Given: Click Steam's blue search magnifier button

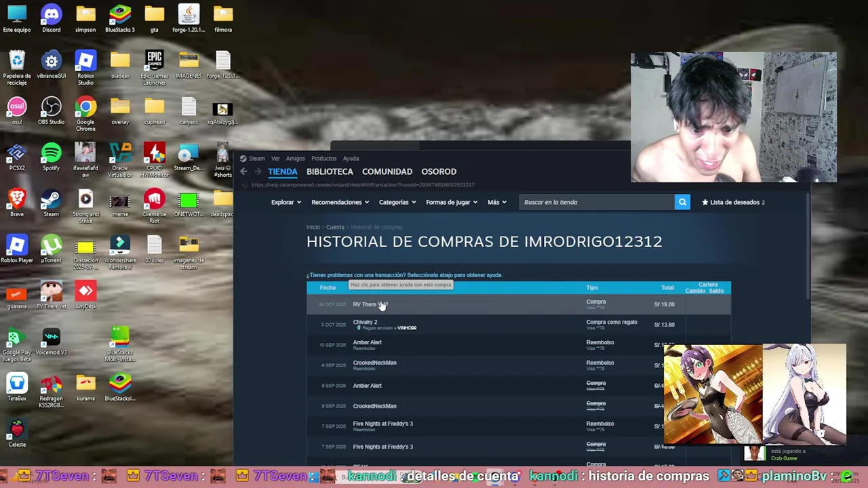Looking at the screenshot, I should pos(682,202).
